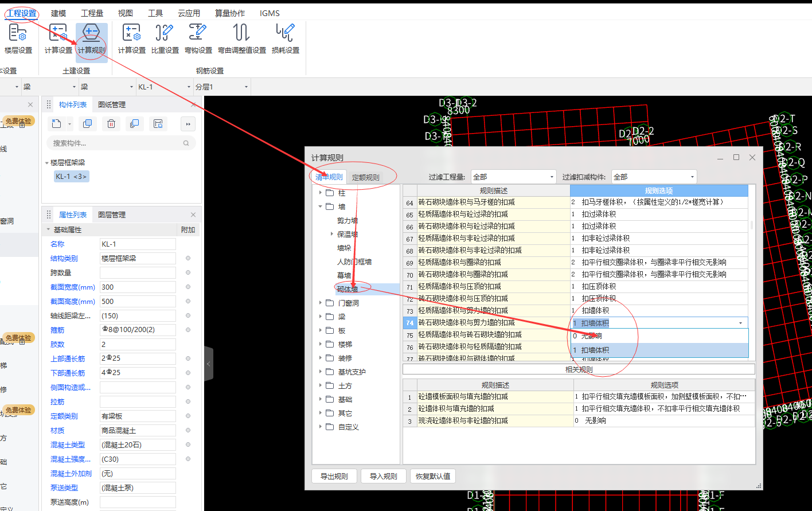This screenshot has height=511, width=812.
Task: Toggle 附加 circle for 箍筋 row
Action: (188, 330)
